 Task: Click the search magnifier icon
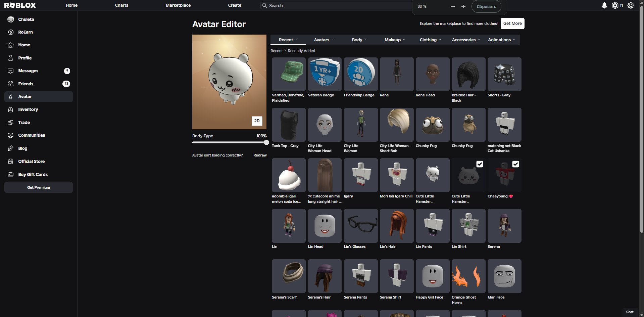tap(264, 5)
